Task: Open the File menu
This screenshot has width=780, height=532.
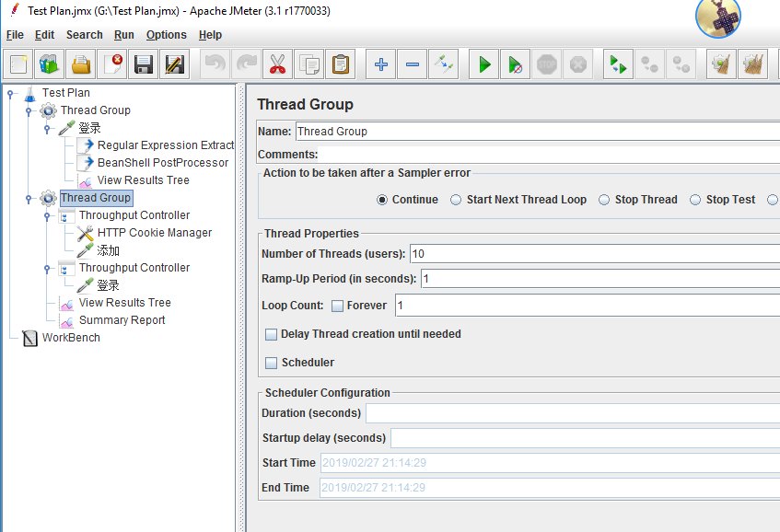Action: click(15, 35)
